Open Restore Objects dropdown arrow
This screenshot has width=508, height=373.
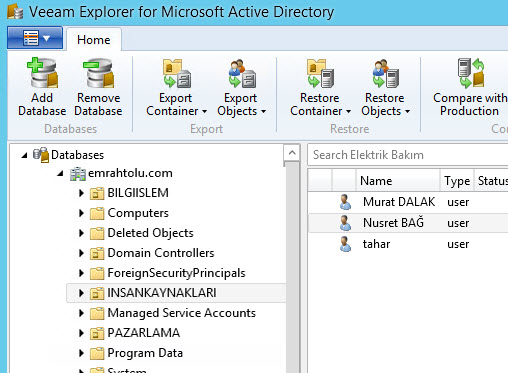coord(407,111)
